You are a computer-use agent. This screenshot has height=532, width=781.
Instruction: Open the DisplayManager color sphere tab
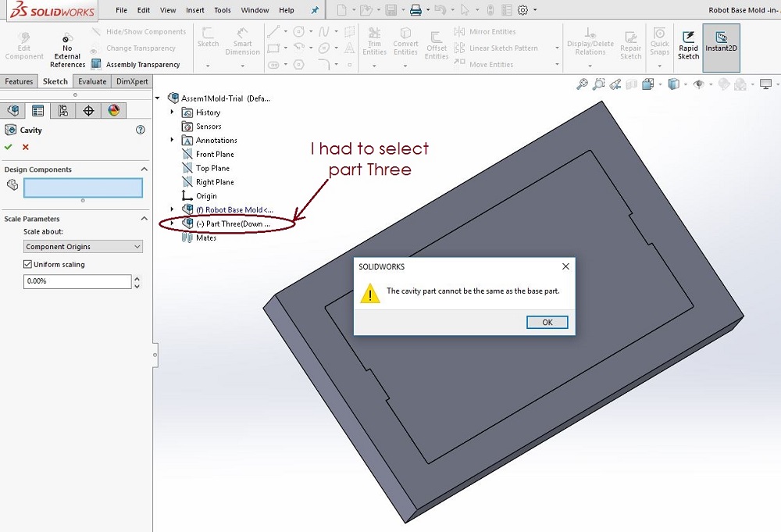pyautogui.click(x=113, y=111)
